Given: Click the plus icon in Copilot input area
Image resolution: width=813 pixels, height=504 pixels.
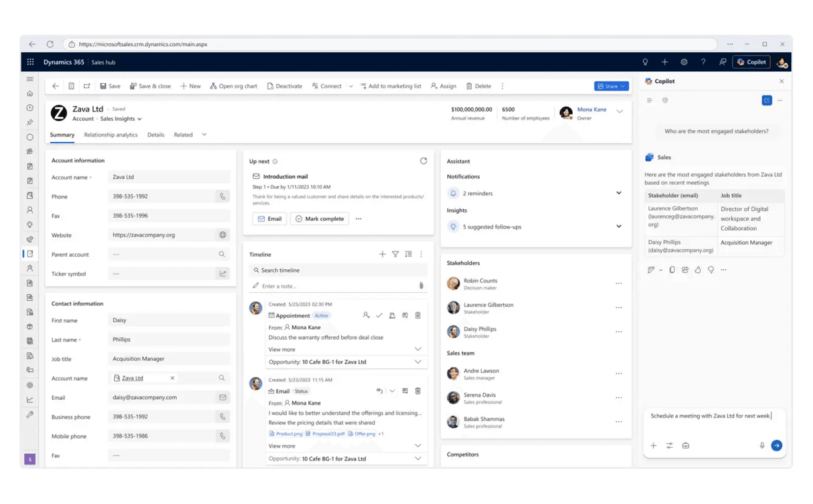Looking at the screenshot, I should 653,445.
